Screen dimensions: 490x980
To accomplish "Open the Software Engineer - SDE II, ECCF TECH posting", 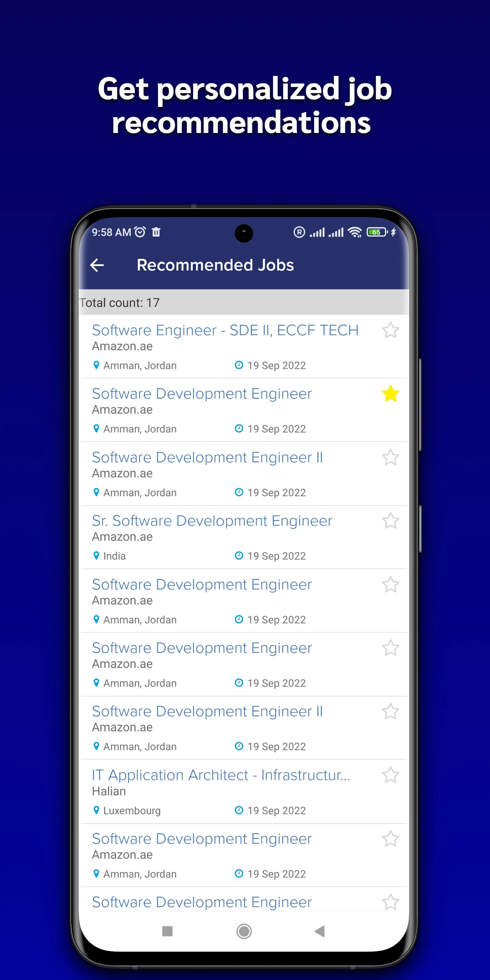I will (225, 330).
